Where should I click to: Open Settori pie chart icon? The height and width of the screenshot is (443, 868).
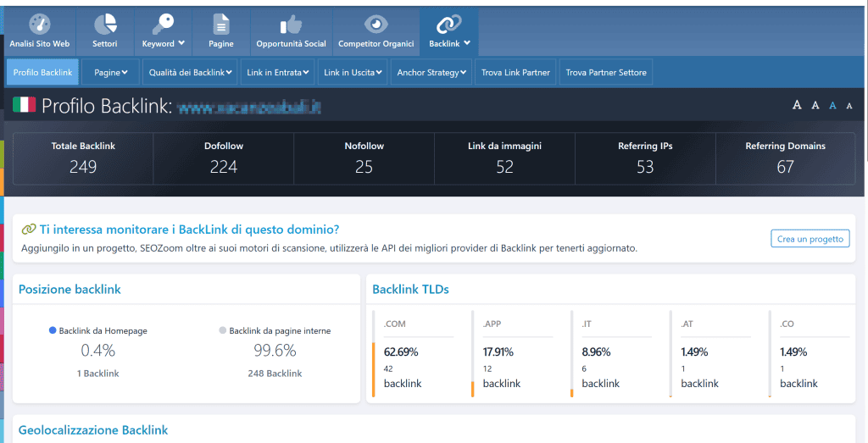pos(105,24)
